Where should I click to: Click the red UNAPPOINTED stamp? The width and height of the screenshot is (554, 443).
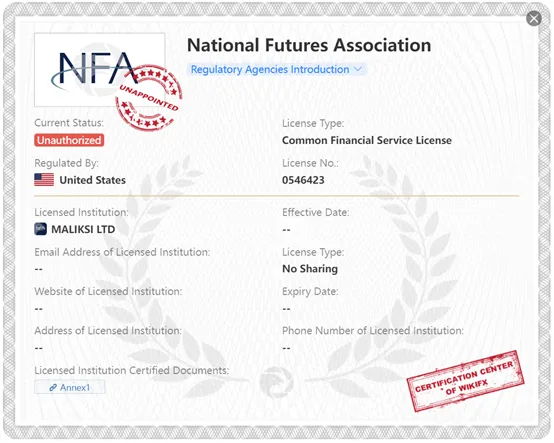149,98
